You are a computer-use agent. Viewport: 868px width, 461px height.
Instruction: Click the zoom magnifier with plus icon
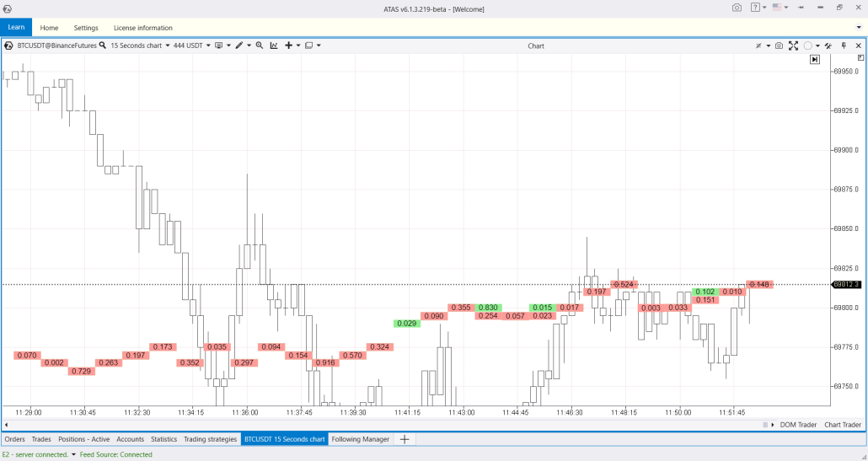coord(259,46)
